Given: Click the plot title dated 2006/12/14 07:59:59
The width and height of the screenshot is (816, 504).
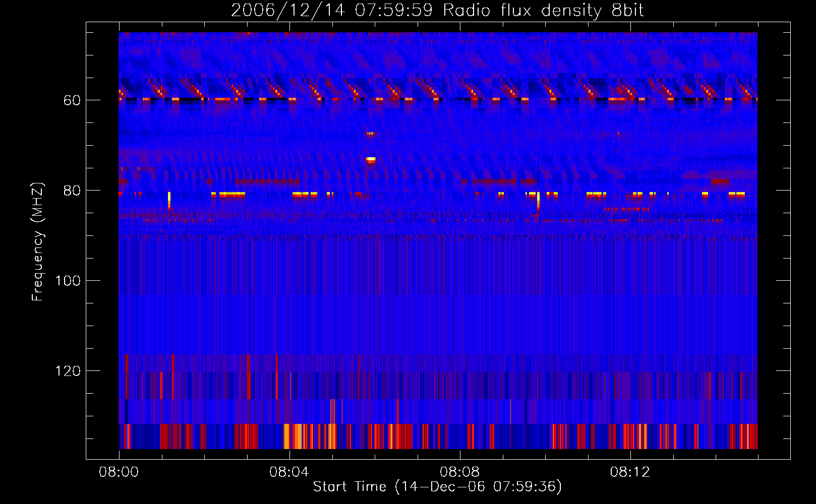Looking at the screenshot, I should click(437, 11).
